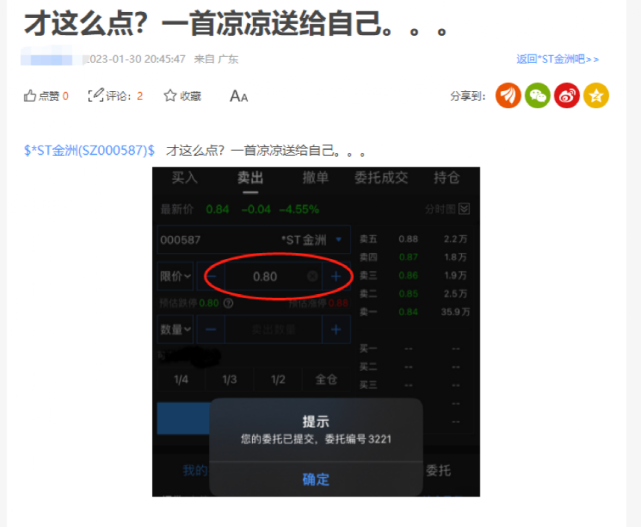Share the post to Weibo
641x527 pixels.
coord(567,96)
